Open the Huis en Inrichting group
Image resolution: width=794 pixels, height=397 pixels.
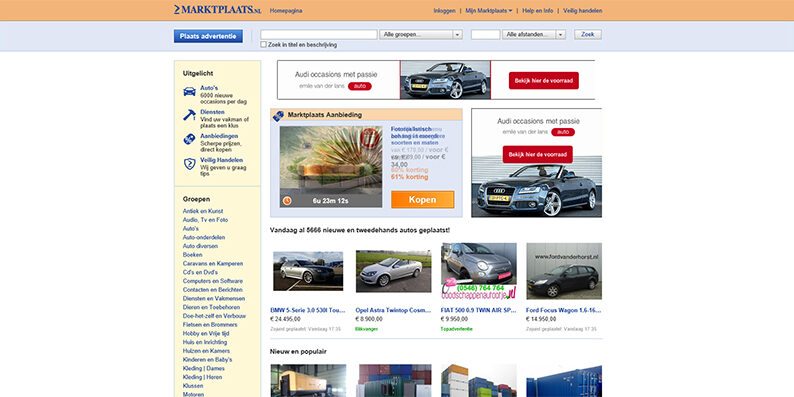click(205, 342)
